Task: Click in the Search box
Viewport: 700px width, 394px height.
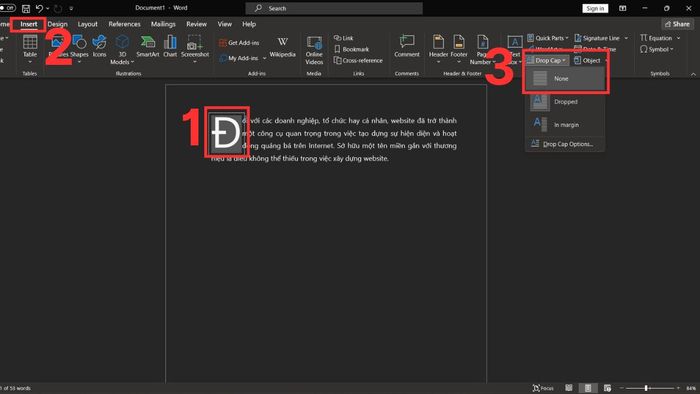Action: tap(333, 8)
